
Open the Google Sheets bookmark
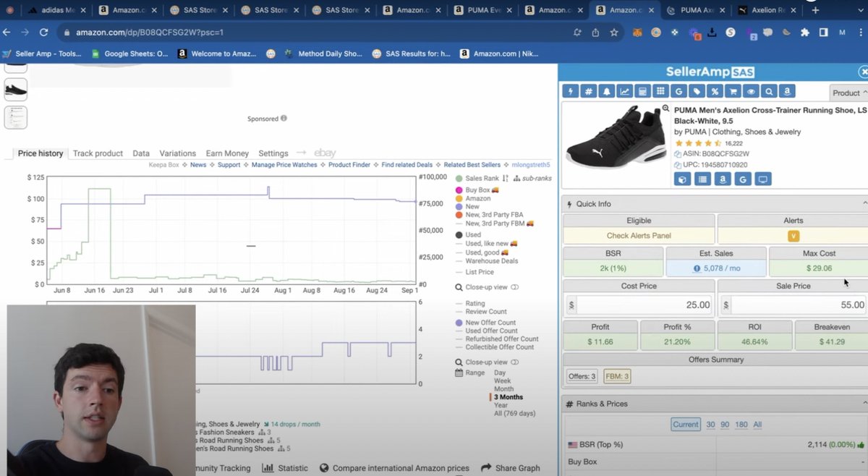point(129,54)
